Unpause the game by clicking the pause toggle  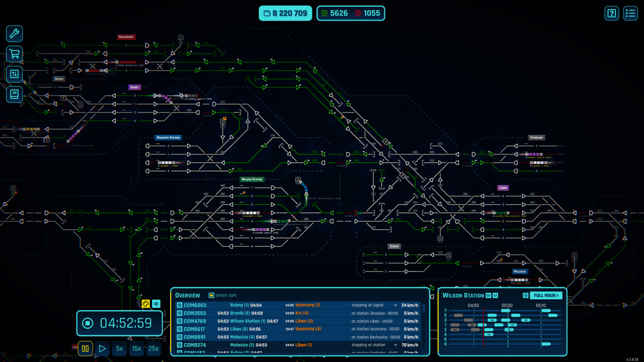point(85,348)
